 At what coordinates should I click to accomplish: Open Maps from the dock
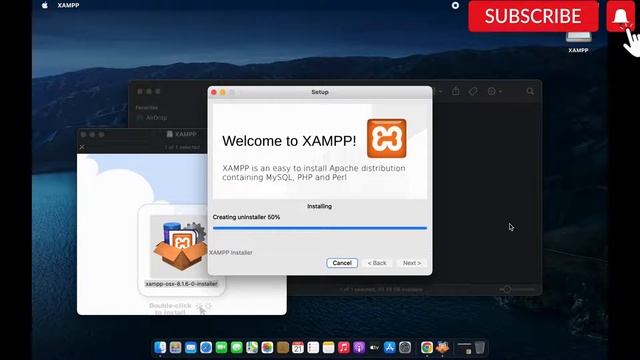252,347
